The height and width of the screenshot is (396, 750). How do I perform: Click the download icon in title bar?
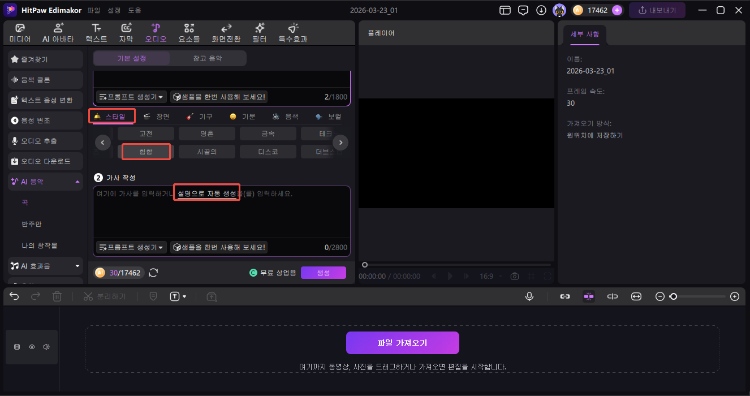coord(541,10)
